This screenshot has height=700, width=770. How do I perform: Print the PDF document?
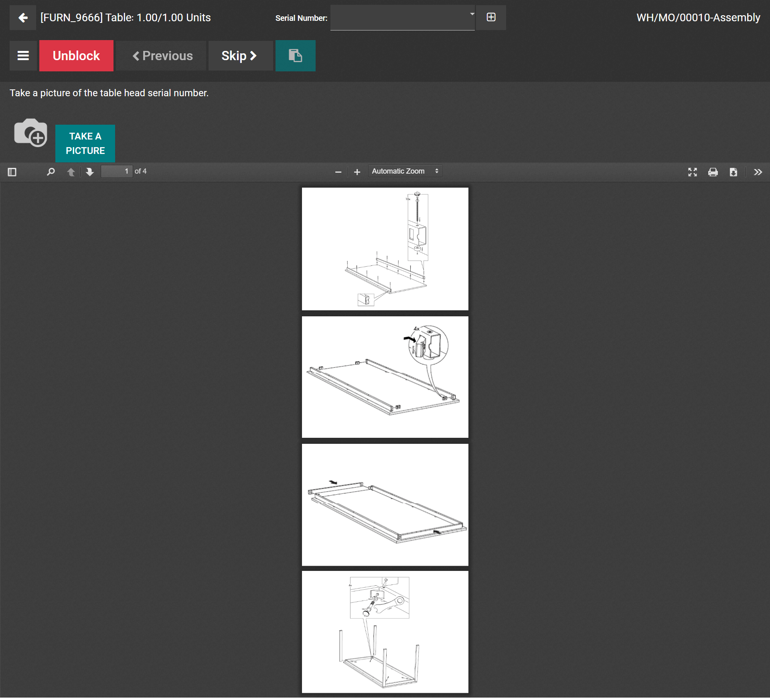pyautogui.click(x=713, y=172)
